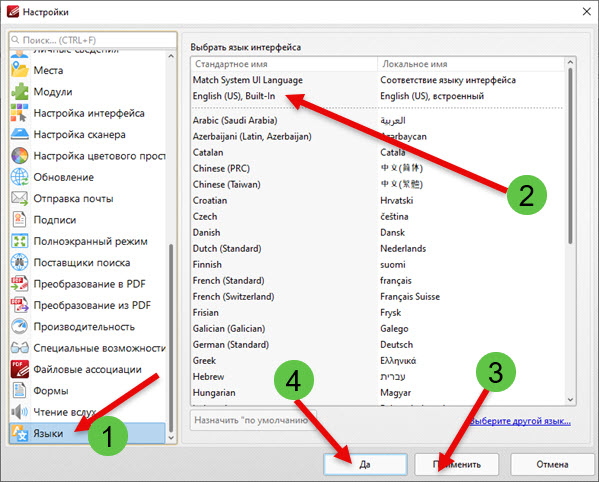The height and width of the screenshot is (482, 599).
Task: Open the Преобразование в PDF category
Action: coord(87,284)
